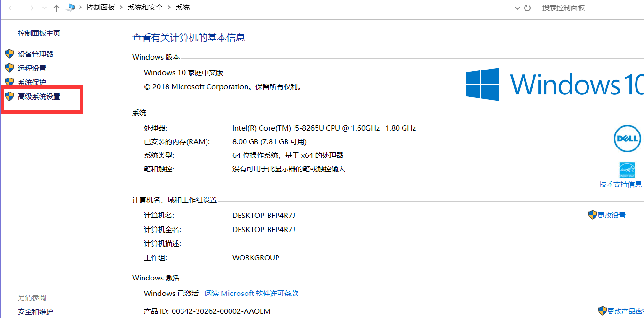Screen dimensions: 644x318
Task: Open 设备管理器 from sidebar
Action: tap(36, 54)
